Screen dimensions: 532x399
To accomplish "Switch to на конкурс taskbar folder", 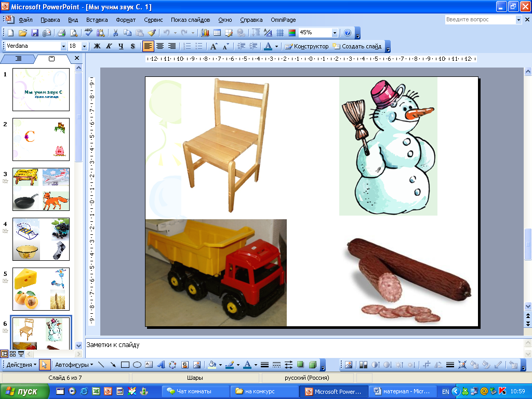I will [x=264, y=391].
